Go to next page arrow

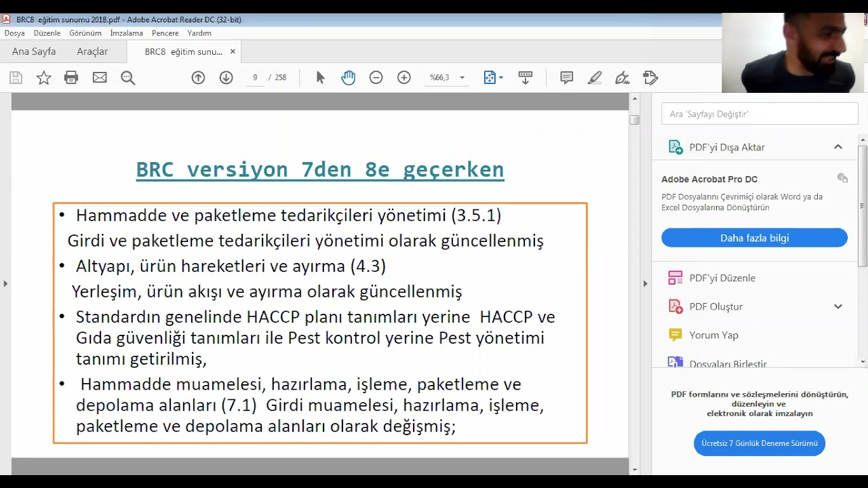[x=226, y=78]
